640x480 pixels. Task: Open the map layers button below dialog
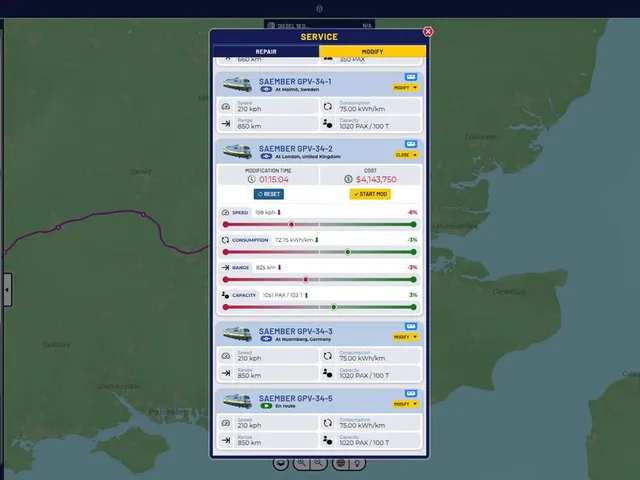tap(281, 463)
